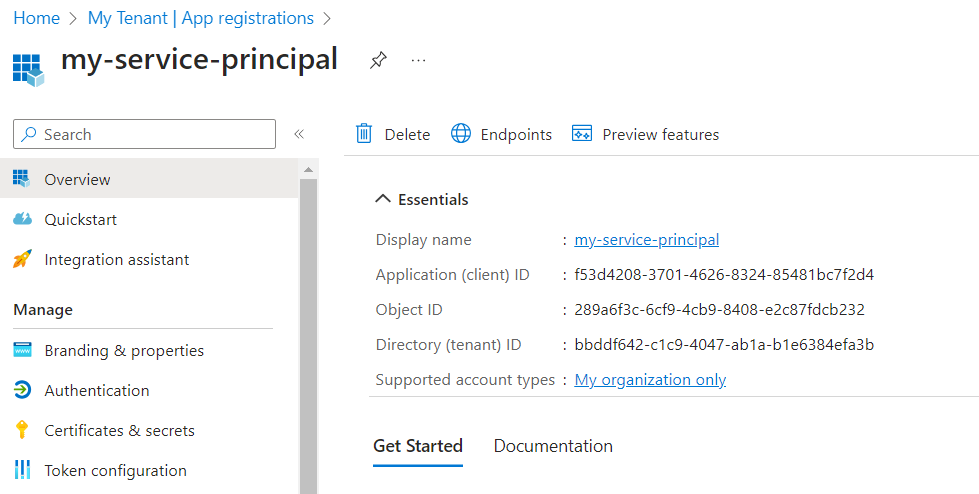Focus the sidebar Search field
This screenshot has width=979, height=494.
(x=144, y=134)
